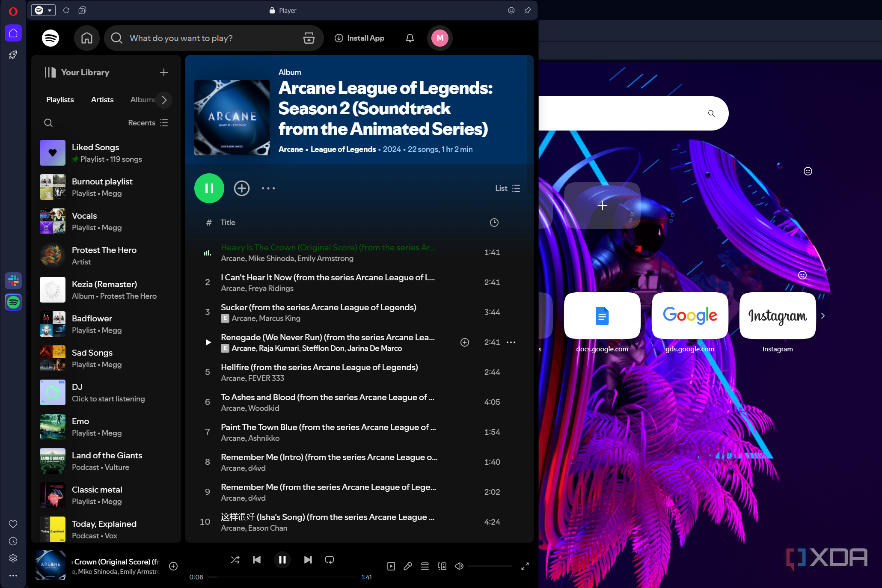Play the Renegade track
Image resolution: width=882 pixels, height=588 pixels.
coord(208,342)
